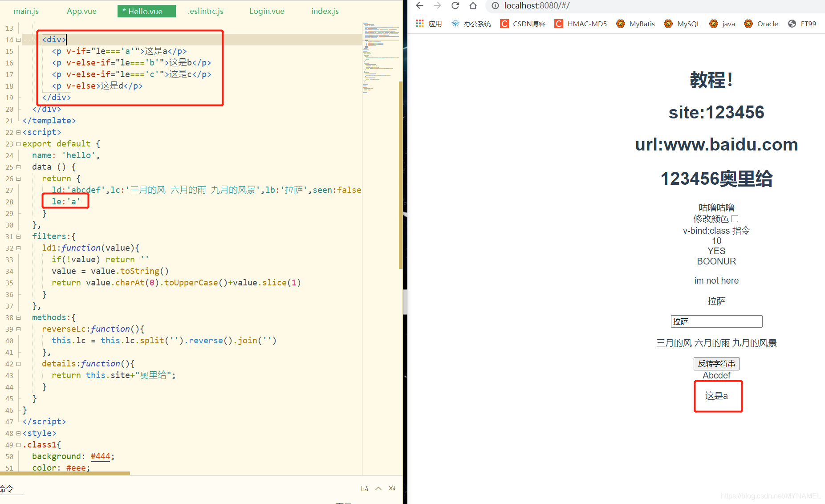The height and width of the screenshot is (504, 825).
Task: Click the 这是a paragraph in the page
Action: (716, 396)
